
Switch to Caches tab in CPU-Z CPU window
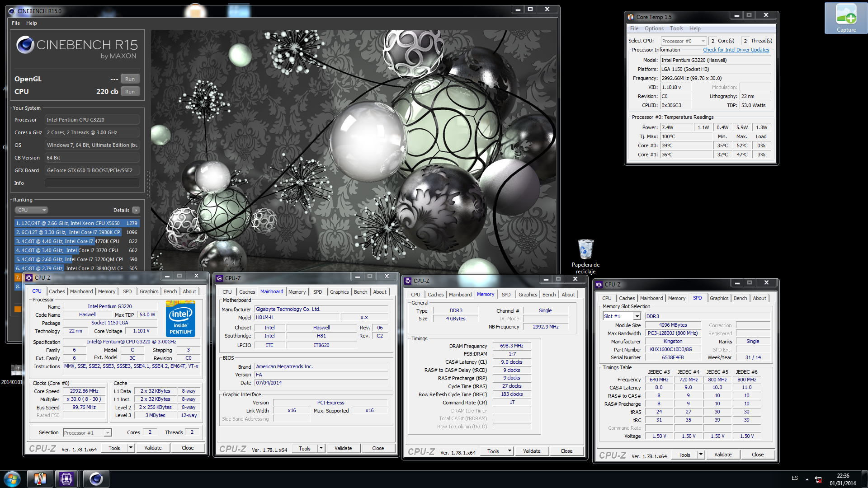[57, 291]
